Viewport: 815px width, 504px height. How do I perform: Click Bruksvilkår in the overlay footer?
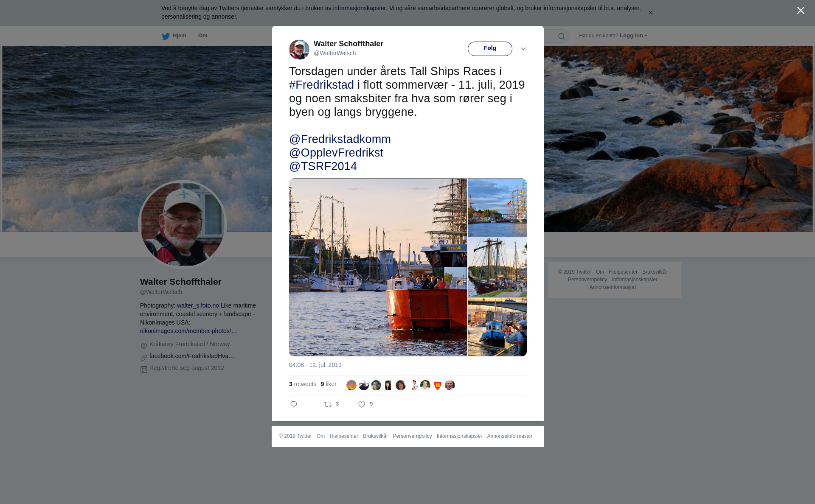coord(375,436)
